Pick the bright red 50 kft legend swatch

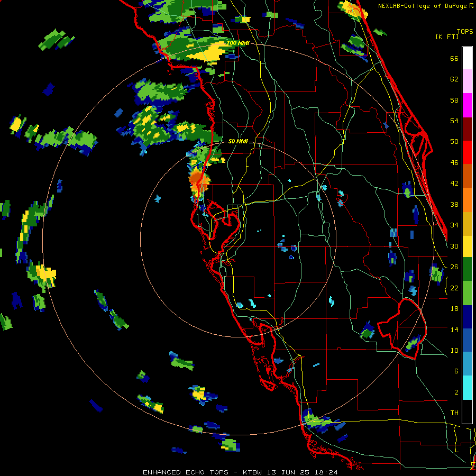(x=467, y=152)
